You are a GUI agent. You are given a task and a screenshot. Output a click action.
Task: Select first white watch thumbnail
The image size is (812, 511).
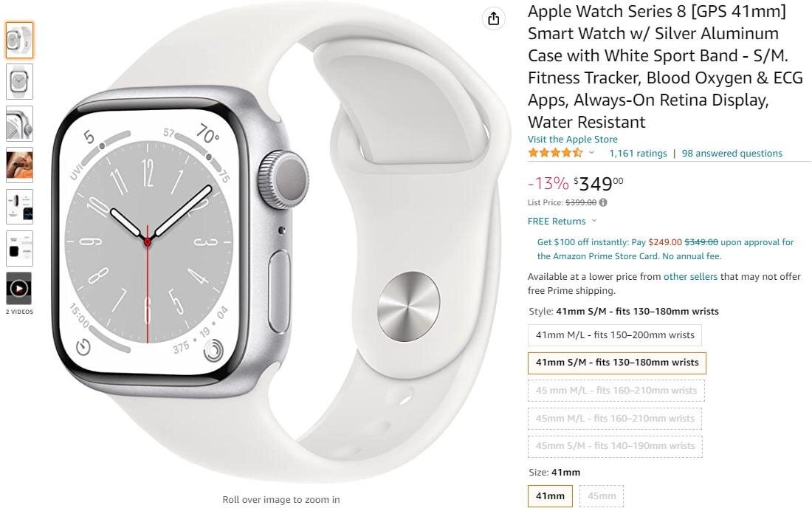click(x=20, y=40)
